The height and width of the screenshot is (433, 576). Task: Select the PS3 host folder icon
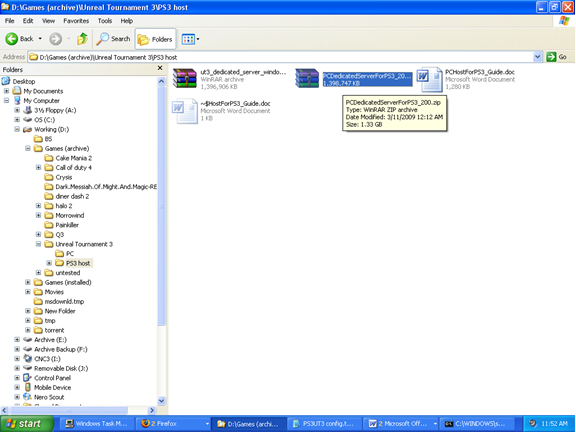pos(59,263)
